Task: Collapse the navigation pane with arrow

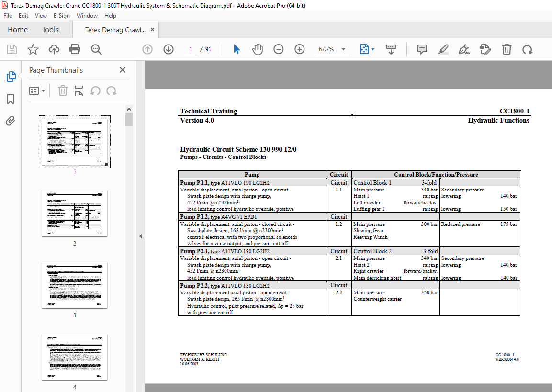Action: pos(141,236)
